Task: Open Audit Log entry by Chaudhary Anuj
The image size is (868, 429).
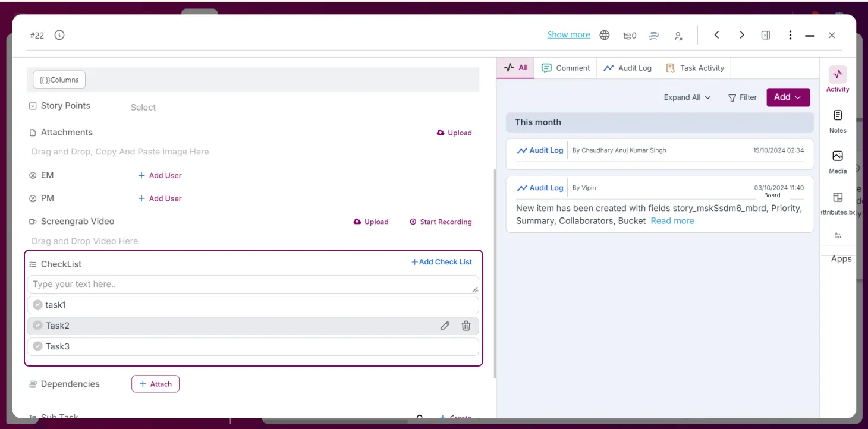Action: (x=660, y=154)
